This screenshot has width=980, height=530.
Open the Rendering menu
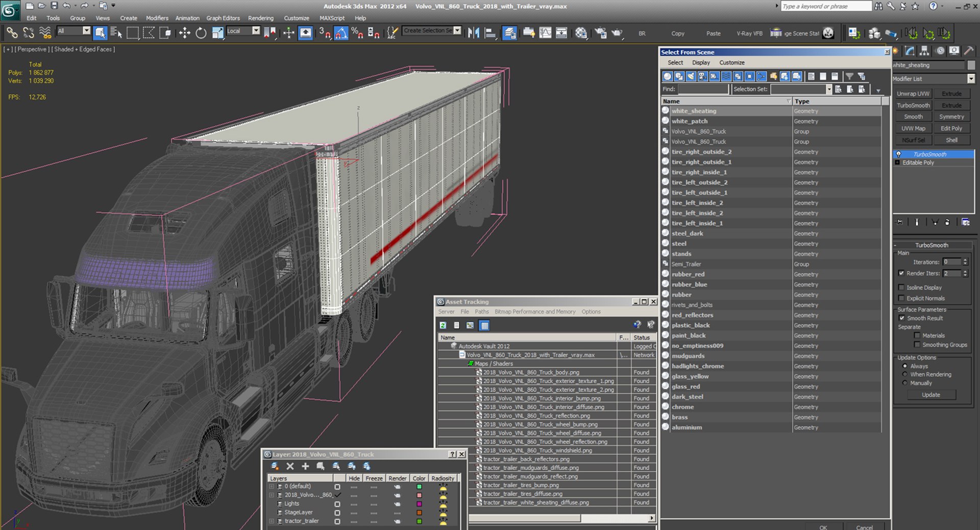point(260,18)
